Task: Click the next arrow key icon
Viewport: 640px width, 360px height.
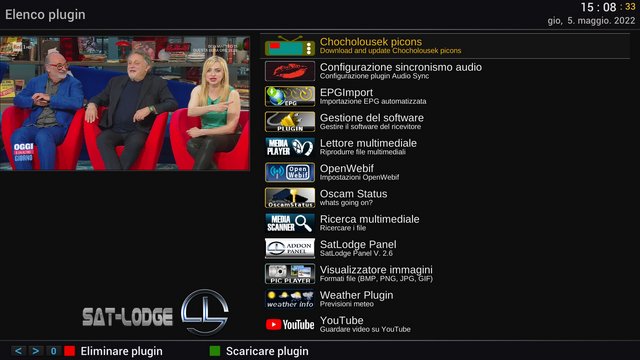Action: coord(36,351)
